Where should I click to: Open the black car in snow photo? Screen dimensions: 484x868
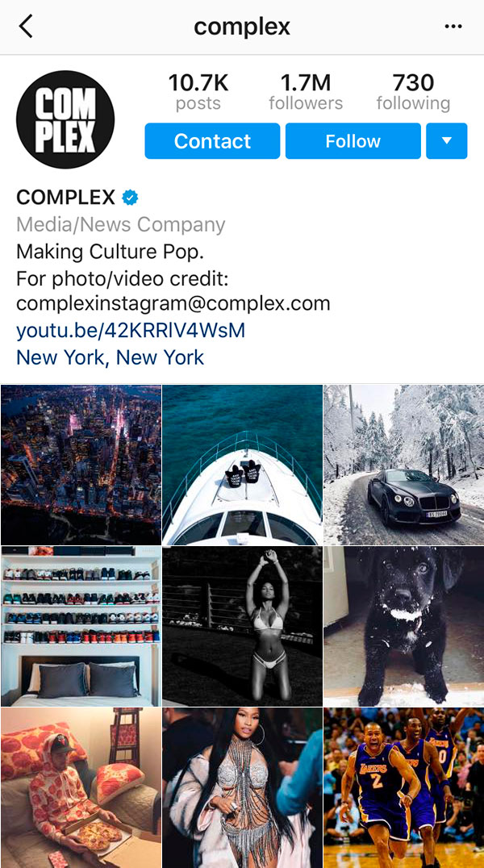pos(403,465)
